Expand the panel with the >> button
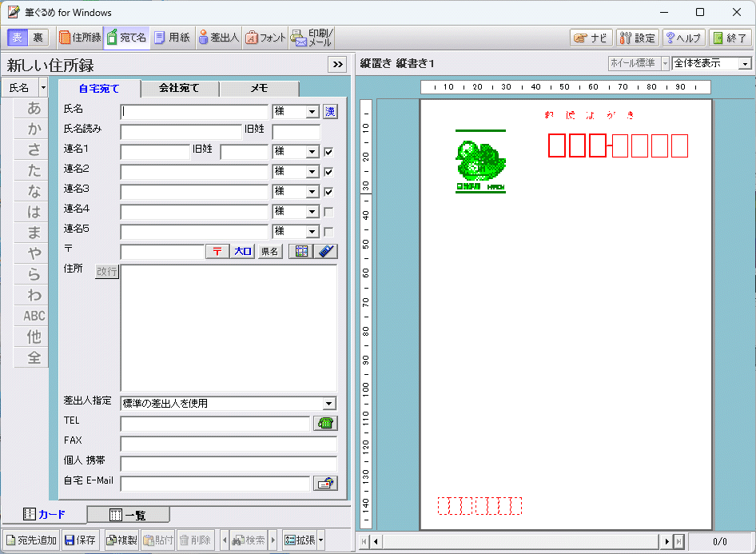The width and height of the screenshot is (756, 554). [338, 65]
